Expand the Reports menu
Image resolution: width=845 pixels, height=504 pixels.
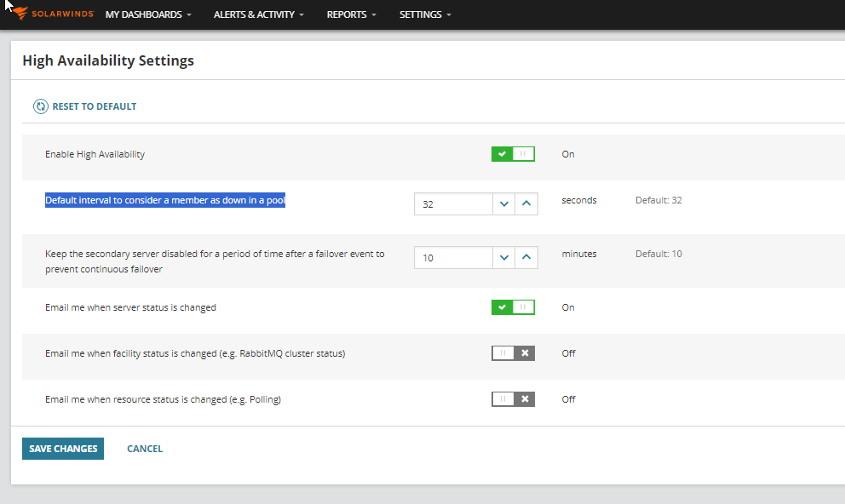[351, 14]
